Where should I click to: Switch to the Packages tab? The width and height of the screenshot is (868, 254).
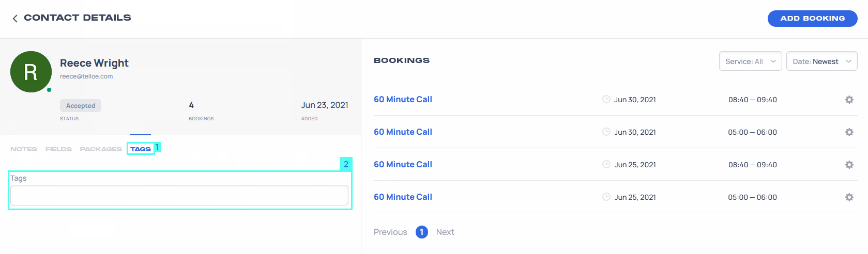click(101, 149)
